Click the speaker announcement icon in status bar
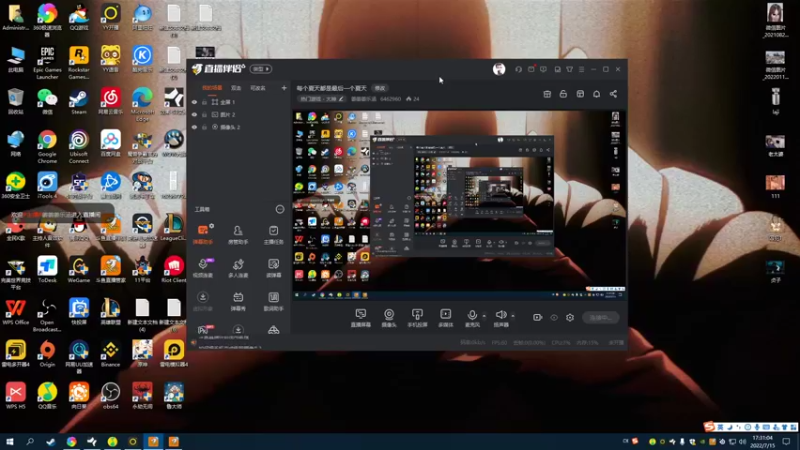This screenshot has height=450, width=800. tap(194, 343)
